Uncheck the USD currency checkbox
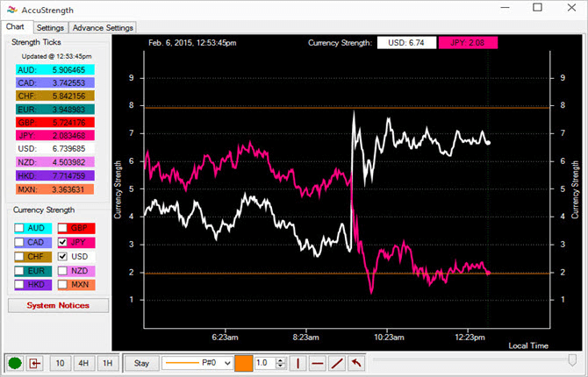 click(62, 257)
